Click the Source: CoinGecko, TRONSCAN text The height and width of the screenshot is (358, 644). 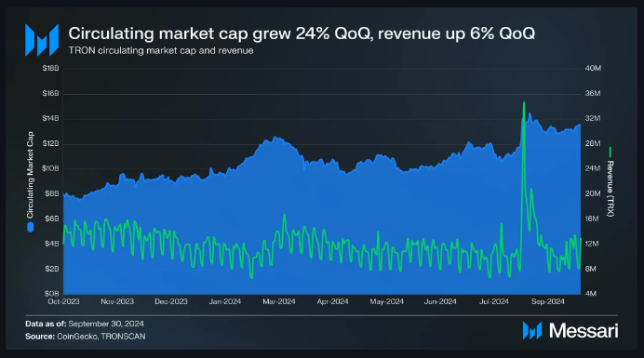(85, 337)
